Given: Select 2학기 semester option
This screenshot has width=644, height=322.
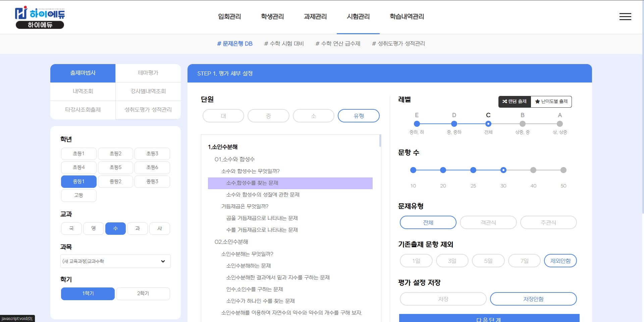Looking at the screenshot, I should pyautogui.click(x=143, y=293).
